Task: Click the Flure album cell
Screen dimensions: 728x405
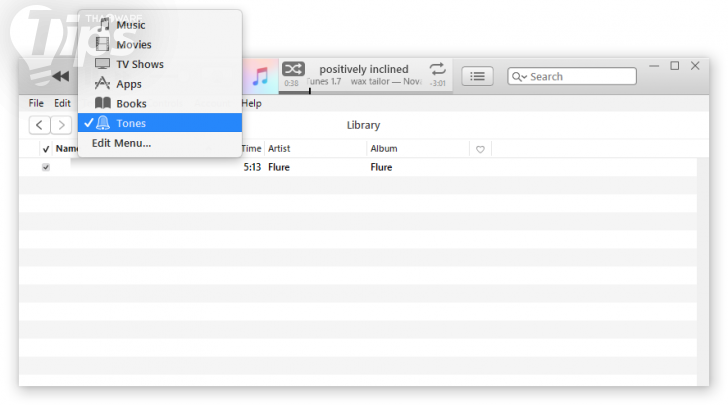Action: (x=381, y=167)
